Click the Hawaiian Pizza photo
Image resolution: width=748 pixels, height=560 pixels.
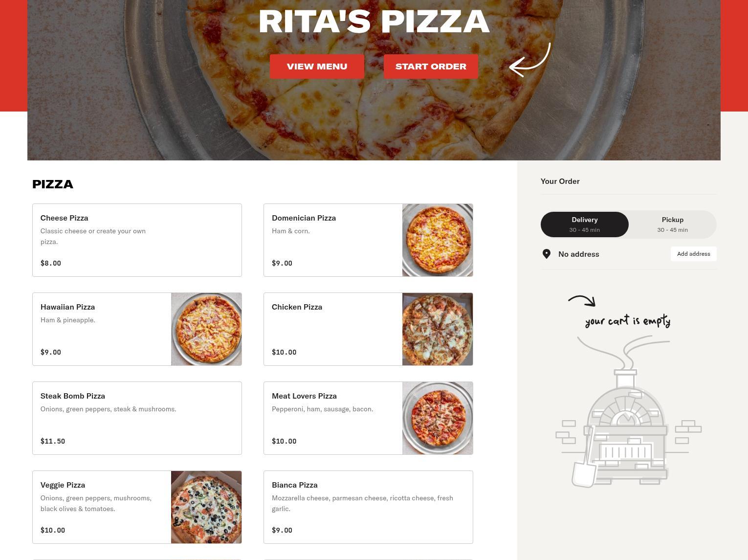click(x=206, y=329)
